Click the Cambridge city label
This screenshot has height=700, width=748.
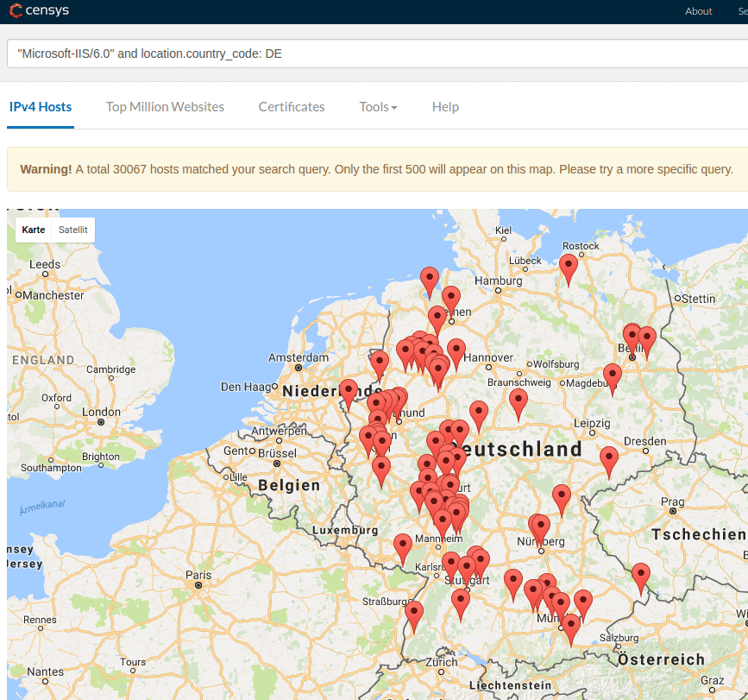coord(111,369)
